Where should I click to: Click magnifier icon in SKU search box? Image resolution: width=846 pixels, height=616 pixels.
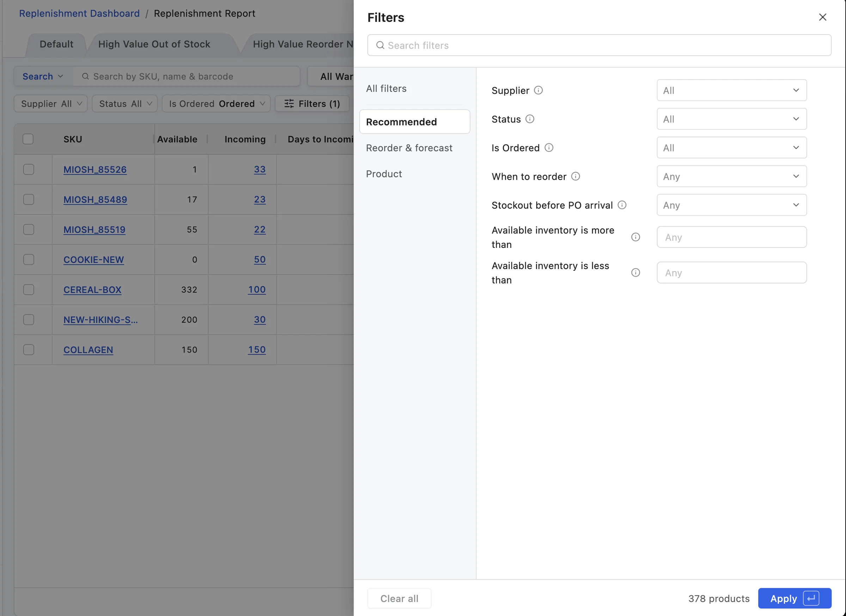pos(85,77)
